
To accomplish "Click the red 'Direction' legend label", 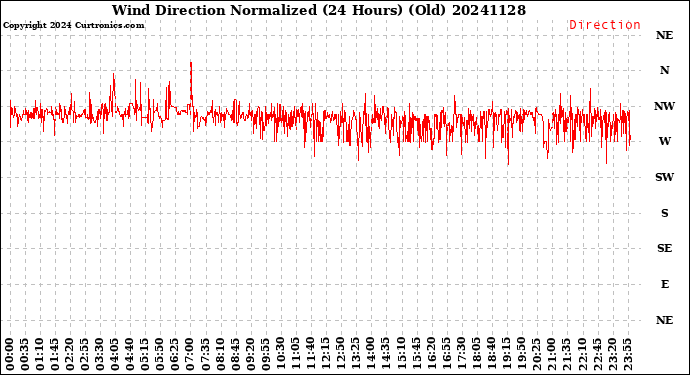I will [x=605, y=25].
